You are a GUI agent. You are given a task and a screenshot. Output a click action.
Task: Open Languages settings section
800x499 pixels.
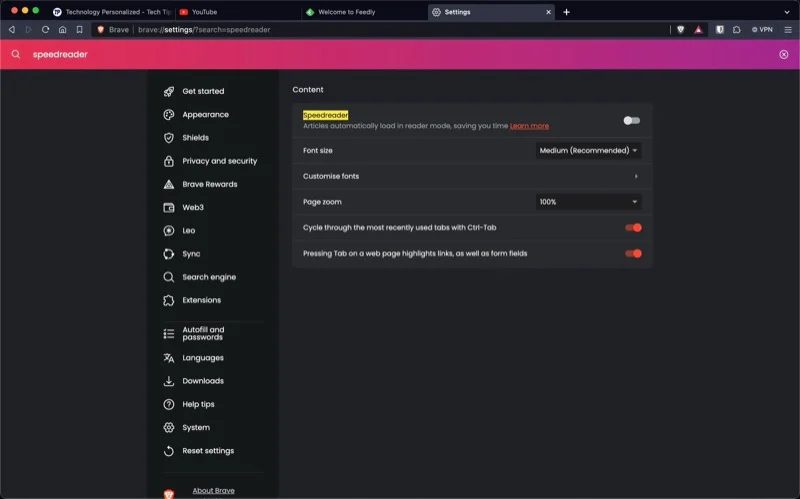tap(203, 358)
